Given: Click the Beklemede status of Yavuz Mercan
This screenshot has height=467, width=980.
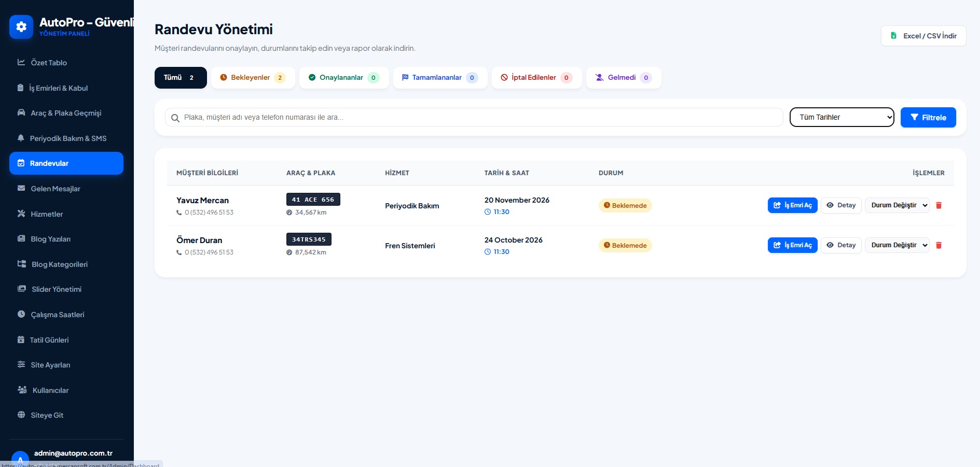Looking at the screenshot, I should [625, 206].
